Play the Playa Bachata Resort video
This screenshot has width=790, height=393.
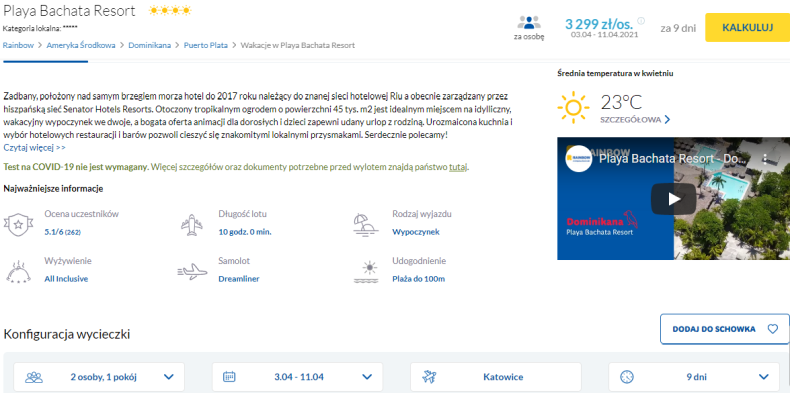[x=674, y=199]
